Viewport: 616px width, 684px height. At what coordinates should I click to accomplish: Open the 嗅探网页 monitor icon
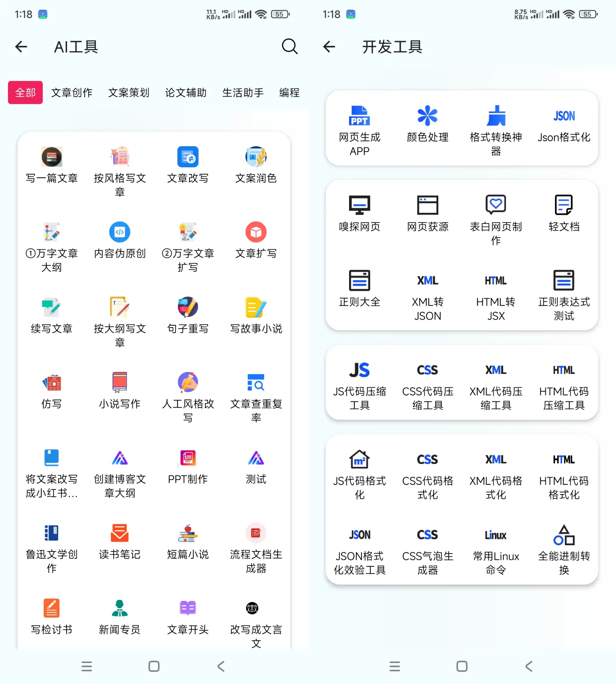point(359,205)
